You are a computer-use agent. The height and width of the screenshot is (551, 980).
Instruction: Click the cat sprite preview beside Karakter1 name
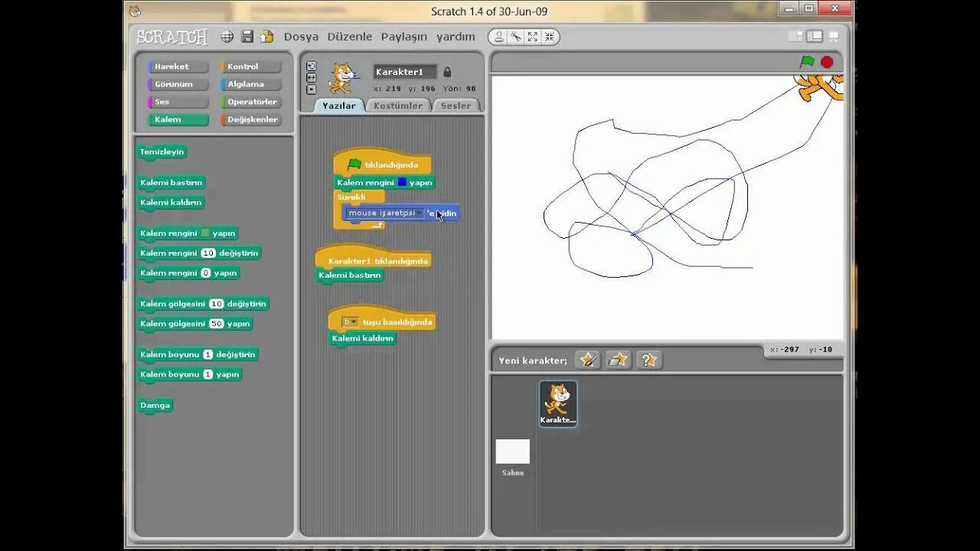[342, 78]
